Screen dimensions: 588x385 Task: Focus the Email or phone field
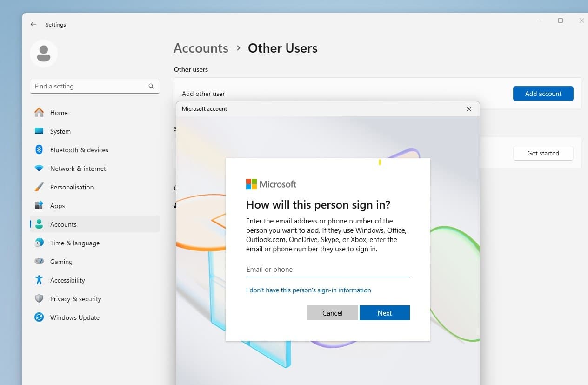[x=327, y=270]
